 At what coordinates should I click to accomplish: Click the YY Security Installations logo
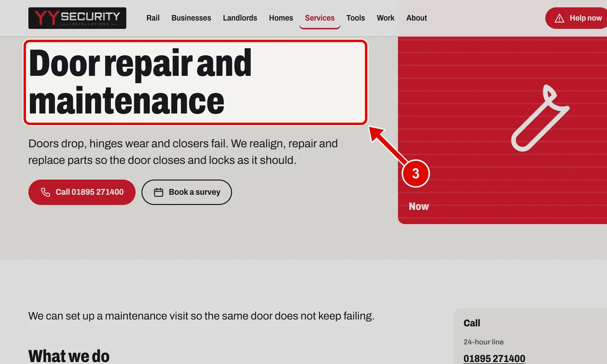(x=77, y=18)
